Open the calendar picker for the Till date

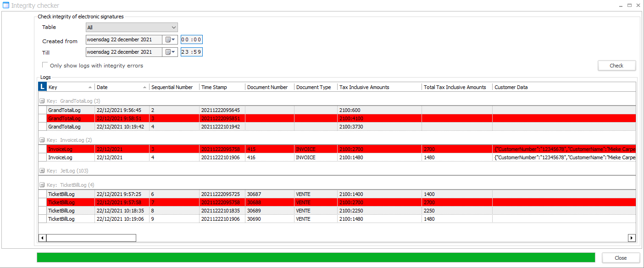170,52
